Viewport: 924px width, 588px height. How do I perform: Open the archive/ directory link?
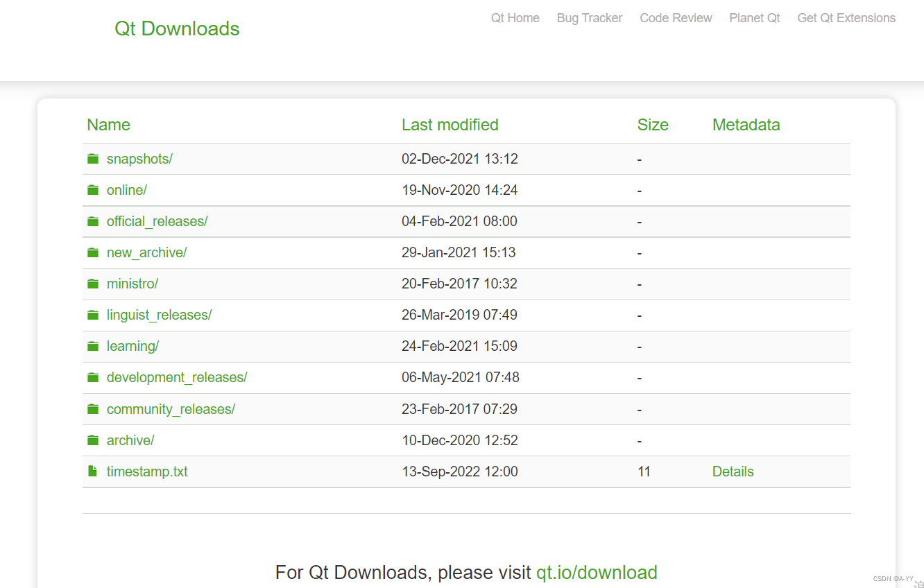tap(130, 440)
